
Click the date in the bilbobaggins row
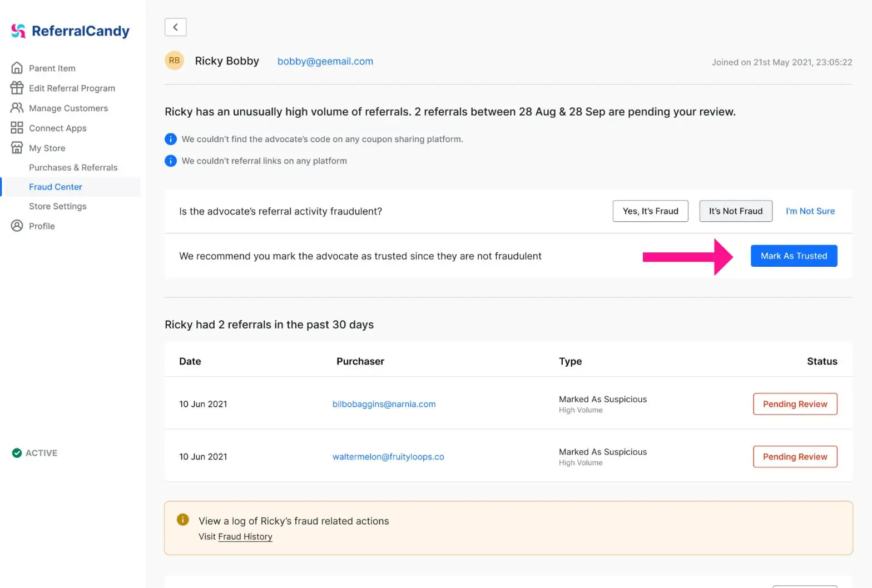(x=203, y=404)
